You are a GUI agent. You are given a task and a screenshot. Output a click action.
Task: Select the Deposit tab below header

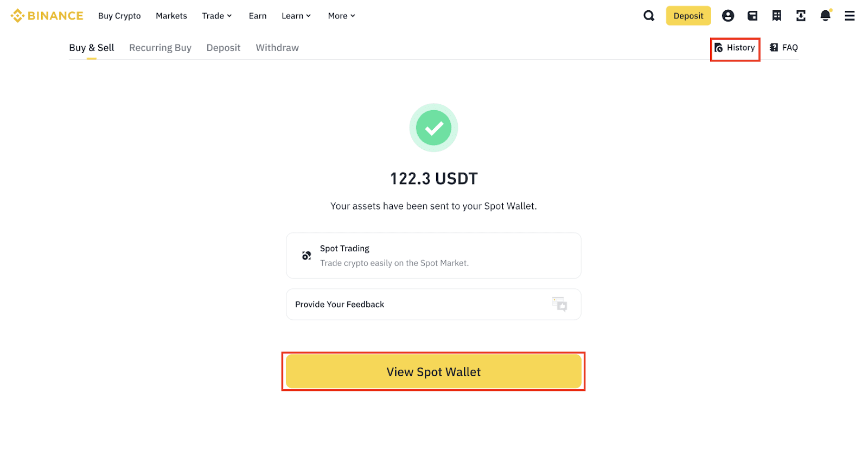click(x=223, y=48)
